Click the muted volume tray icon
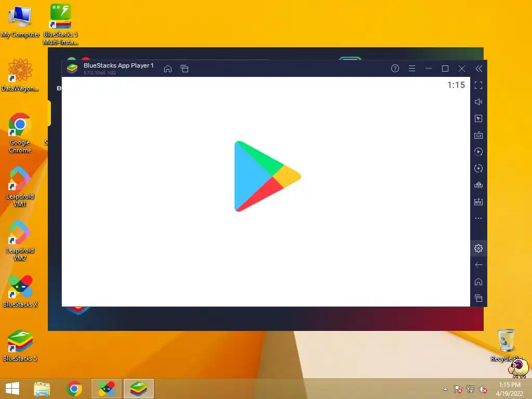This screenshot has width=532, height=399. click(483, 389)
